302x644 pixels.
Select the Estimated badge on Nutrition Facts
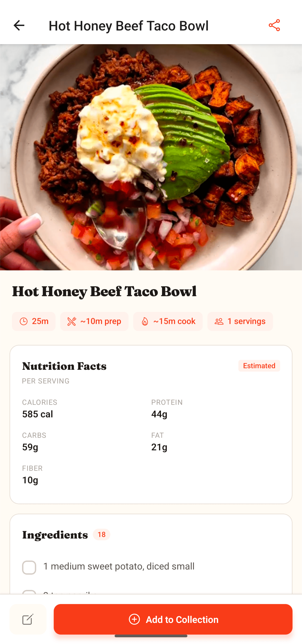point(259,365)
